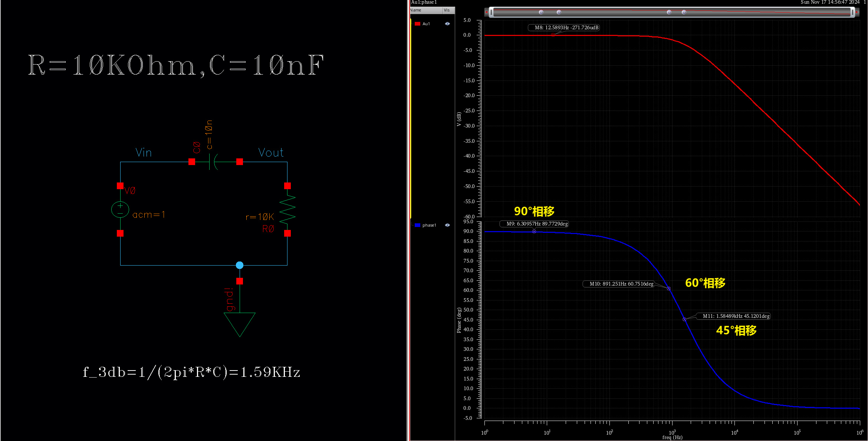
Task: Click the first marker icon on zoom bar
Action: pos(541,12)
